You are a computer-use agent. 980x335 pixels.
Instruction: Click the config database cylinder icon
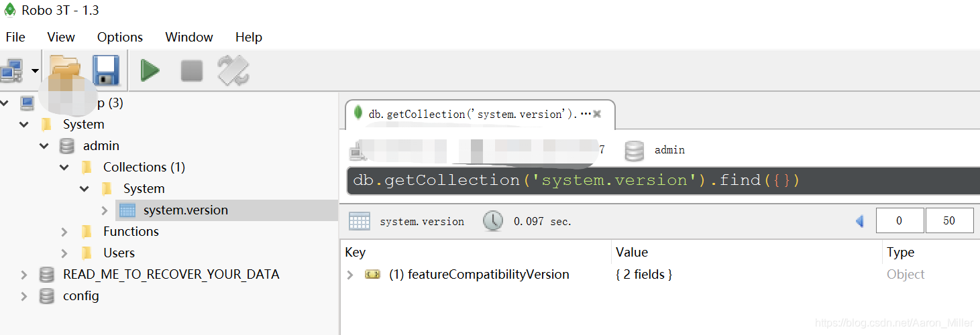[46, 296]
